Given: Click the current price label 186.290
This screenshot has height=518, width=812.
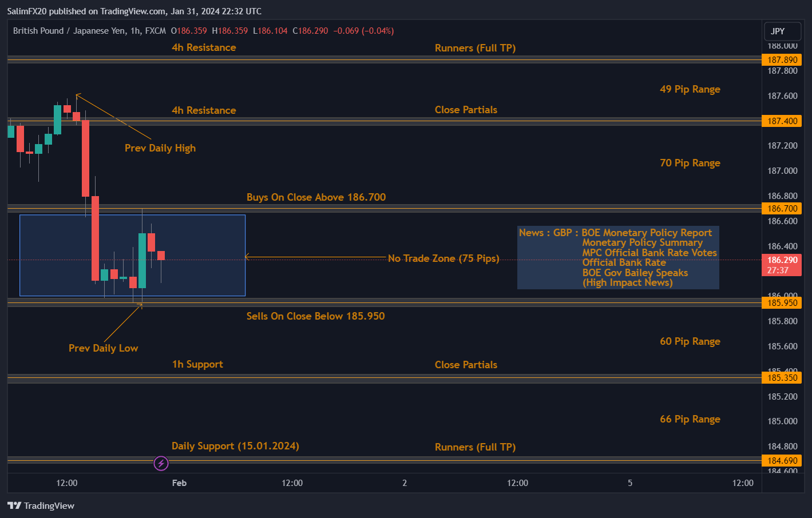Looking at the screenshot, I should [782, 260].
